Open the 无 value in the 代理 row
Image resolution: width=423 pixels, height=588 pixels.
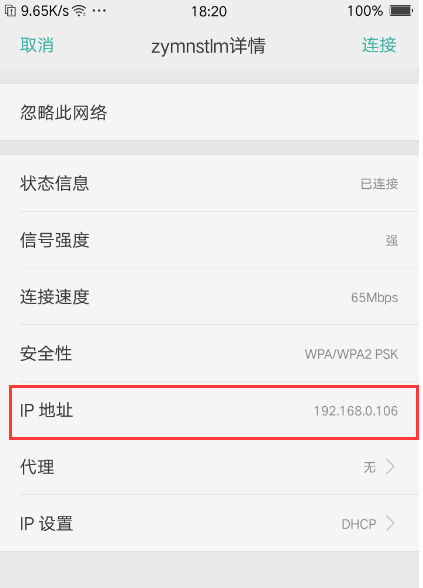coord(369,467)
